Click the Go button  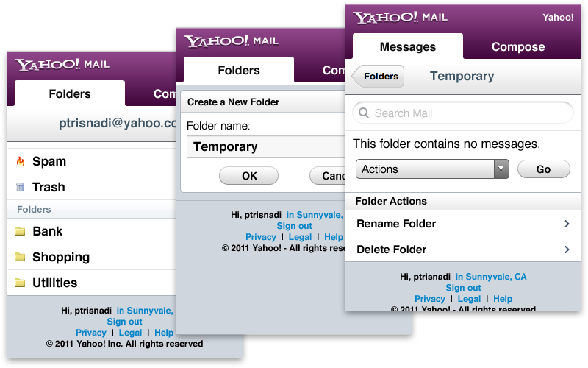tap(543, 169)
